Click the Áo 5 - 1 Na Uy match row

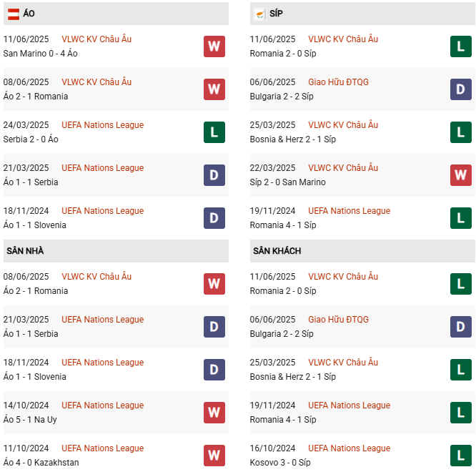tap(30, 420)
